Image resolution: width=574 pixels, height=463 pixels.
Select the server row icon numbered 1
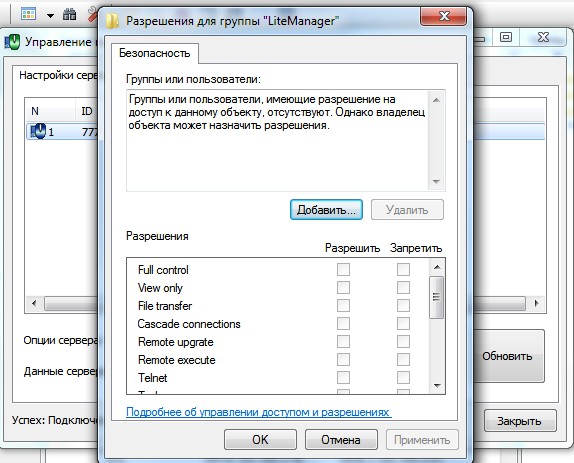(38, 131)
